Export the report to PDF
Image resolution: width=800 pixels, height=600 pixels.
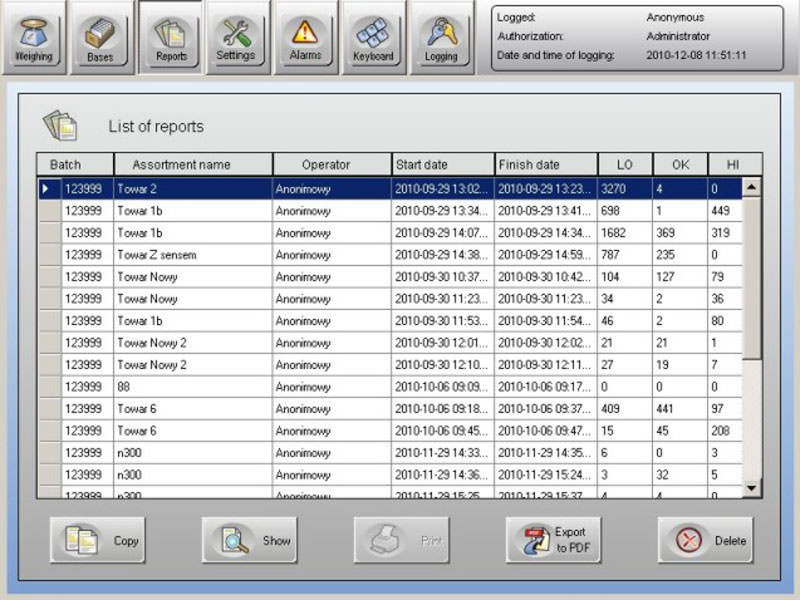click(x=553, y=539)
